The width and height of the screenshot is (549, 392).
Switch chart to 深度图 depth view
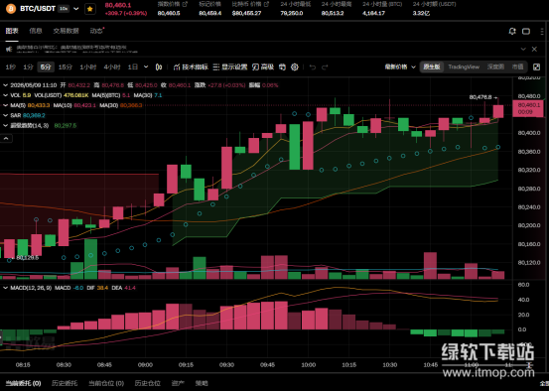point(495,66)
